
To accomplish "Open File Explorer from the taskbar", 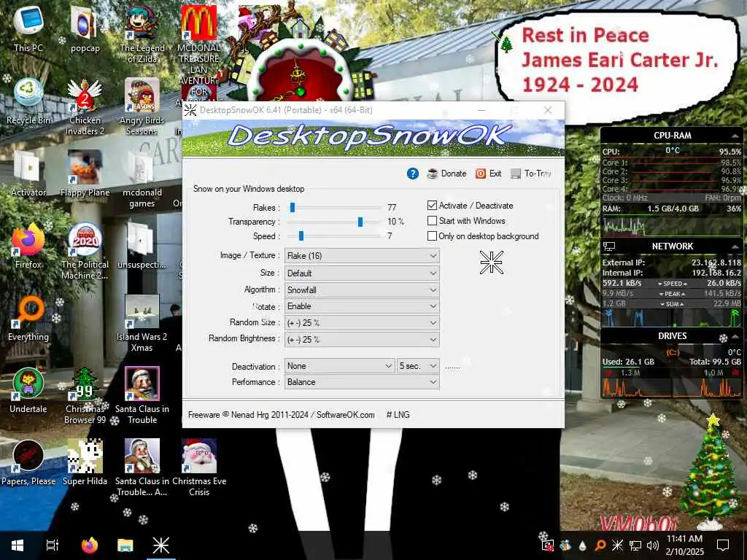I will [125, 545].
